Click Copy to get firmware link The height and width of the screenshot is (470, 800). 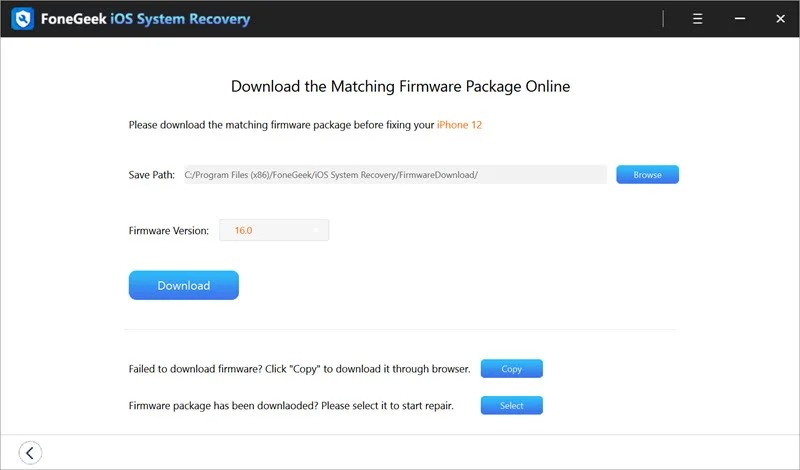(x=511, y=369)
